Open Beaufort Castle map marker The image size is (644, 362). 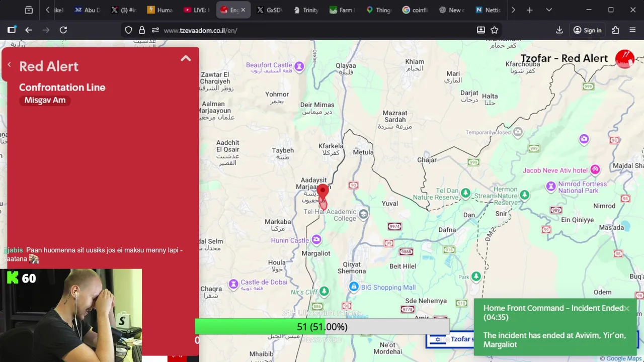pyautogui.click(x=299, y=66)
